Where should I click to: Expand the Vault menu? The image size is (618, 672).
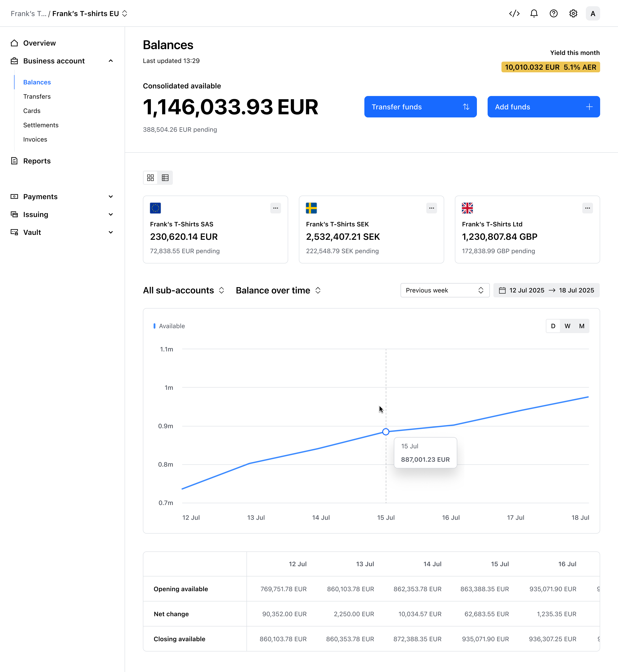(x=62, y=232)
